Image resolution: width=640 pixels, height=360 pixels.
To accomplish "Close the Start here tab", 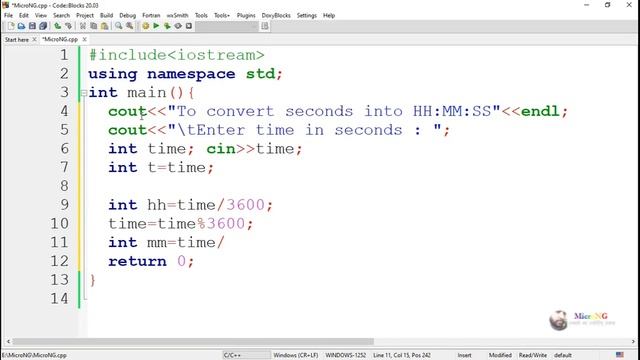I will click(x=34, y=40).
